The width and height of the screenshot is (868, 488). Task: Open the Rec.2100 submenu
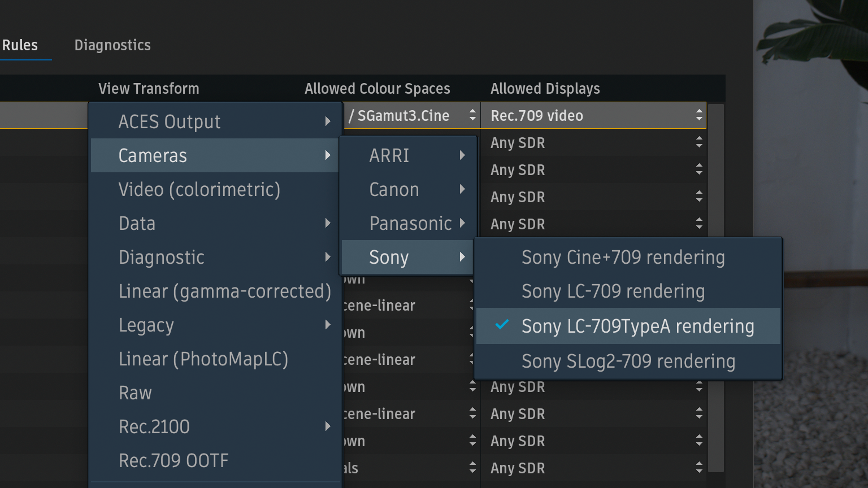[215, 426]
